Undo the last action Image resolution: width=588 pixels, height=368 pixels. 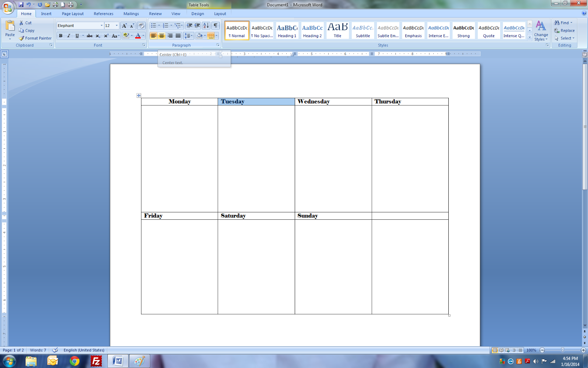click(28, 5)
